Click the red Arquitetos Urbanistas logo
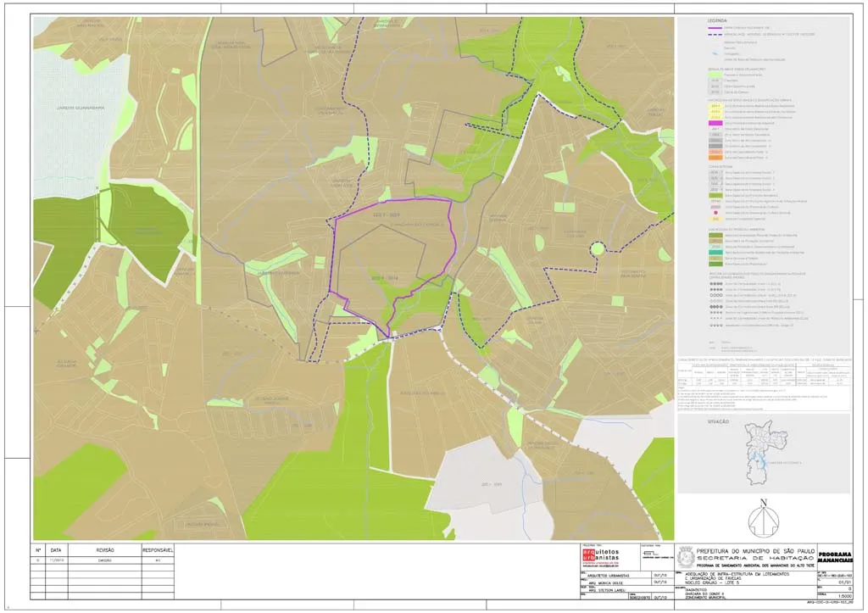The height and width of the screenshot is (613, 868). click(x=600, y=556)
